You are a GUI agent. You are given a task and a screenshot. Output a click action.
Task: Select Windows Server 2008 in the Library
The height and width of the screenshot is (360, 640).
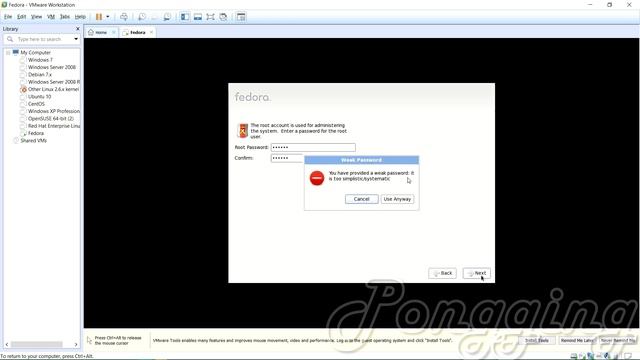tap(51, 67)
